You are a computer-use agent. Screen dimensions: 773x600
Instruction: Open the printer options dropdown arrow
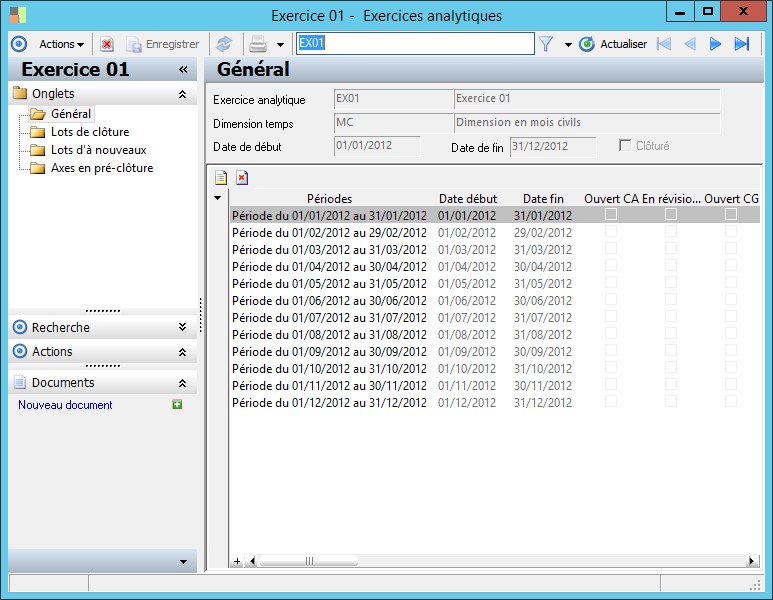tap(281, 45)
